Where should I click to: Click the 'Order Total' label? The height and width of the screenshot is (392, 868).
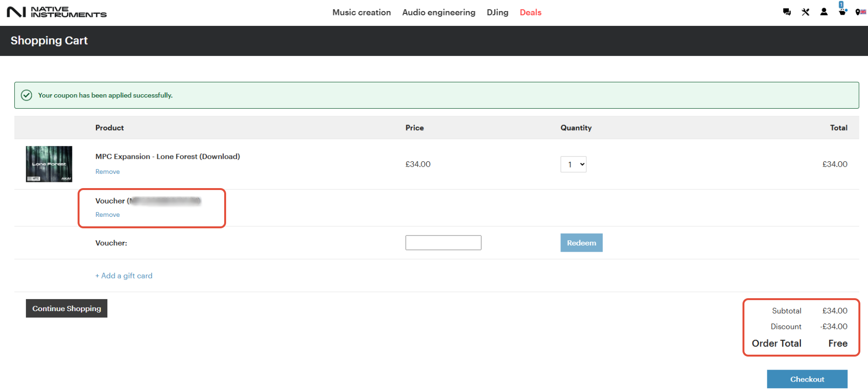click(x=777, y=343)
